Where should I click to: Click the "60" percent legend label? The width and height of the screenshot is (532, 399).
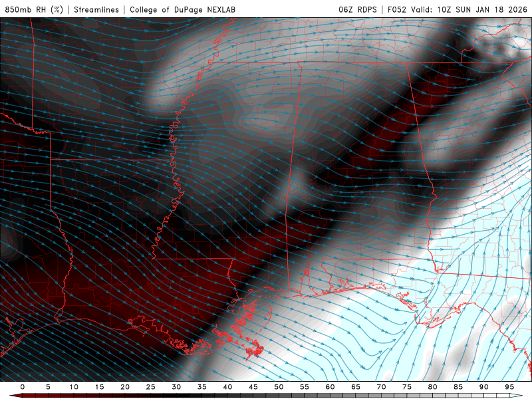330,387
